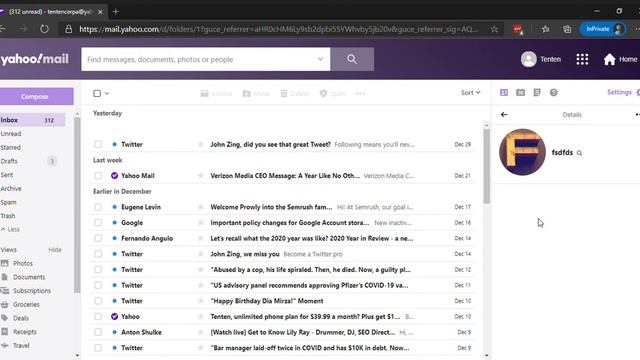The image size is (640, 360).
Task: Star the Twitter John Zing great Tweet email
Action: [200, 144]
